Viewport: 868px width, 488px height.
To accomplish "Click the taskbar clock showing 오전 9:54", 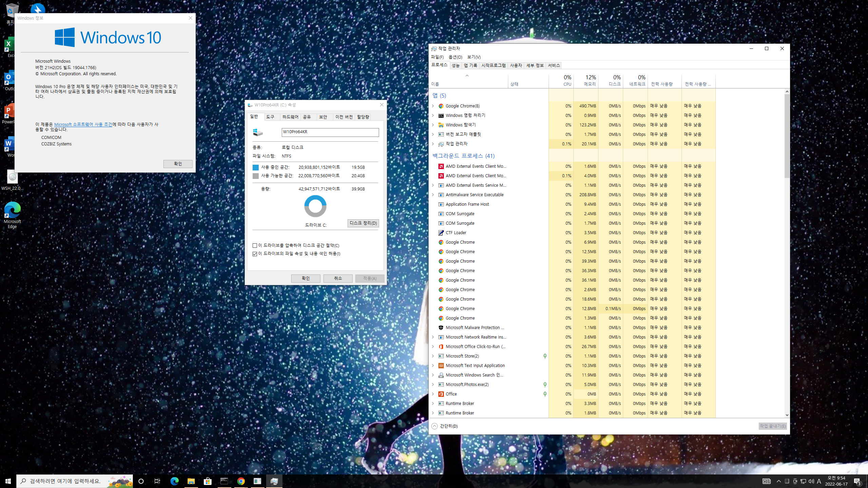I will [x=836, y=481].
